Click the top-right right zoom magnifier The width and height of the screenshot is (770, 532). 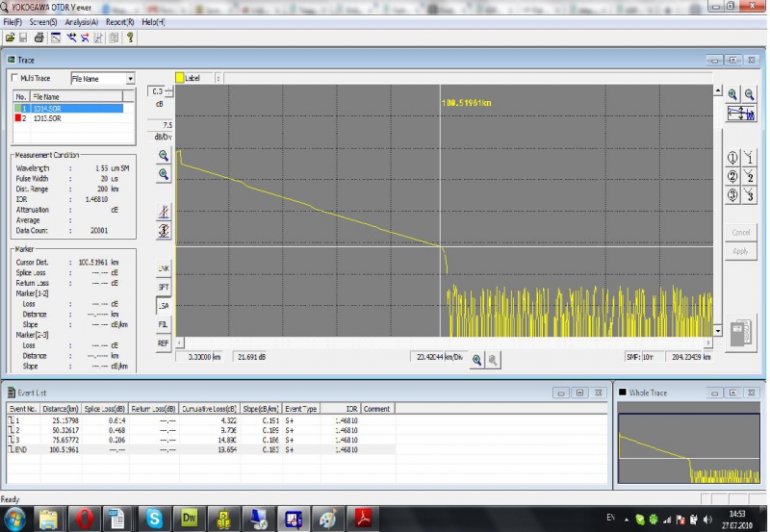click(750, 94)
